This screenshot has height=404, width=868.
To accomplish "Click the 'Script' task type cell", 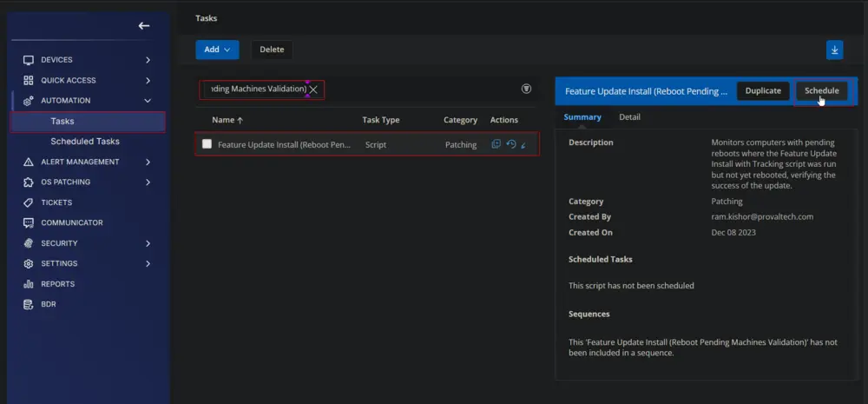I will [x=376, y=144].
